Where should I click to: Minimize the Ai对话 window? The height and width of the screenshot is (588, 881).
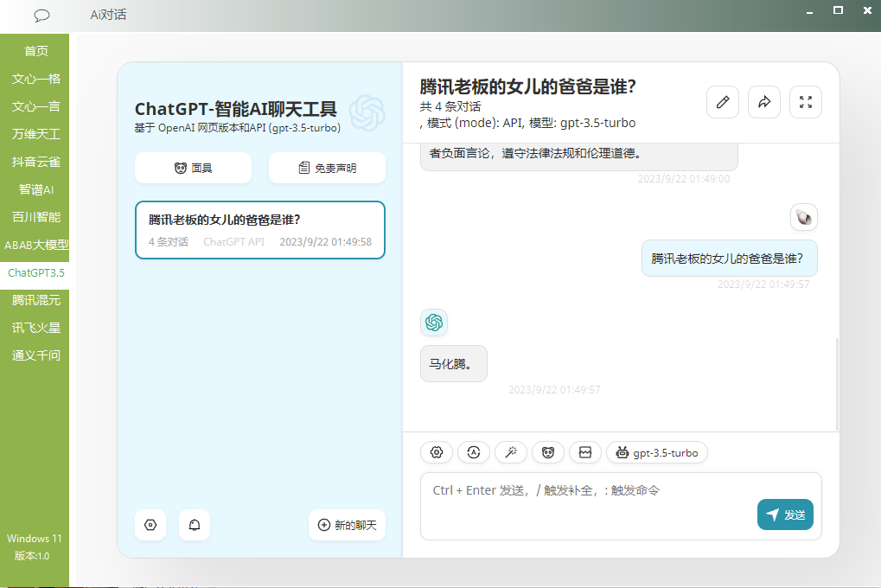[x=809, y=11]
